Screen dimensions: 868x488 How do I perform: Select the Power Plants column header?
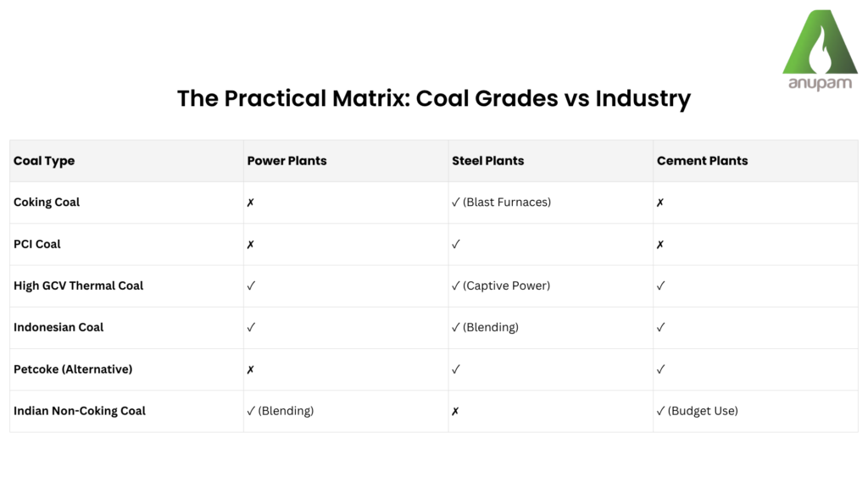tap(287, 161)
